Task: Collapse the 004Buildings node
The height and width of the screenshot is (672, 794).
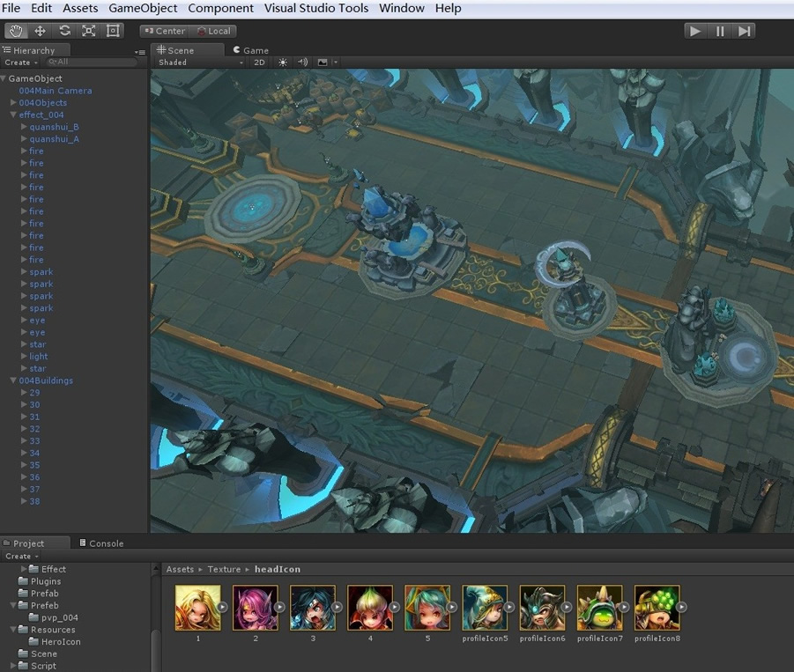Action: pos(13,380)
